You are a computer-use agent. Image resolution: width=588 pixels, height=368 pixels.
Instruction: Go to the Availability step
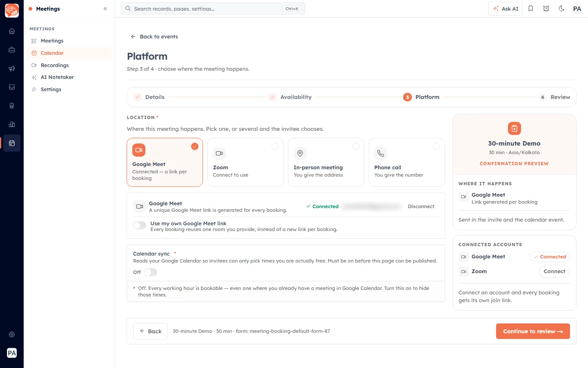tap(290, 97)
